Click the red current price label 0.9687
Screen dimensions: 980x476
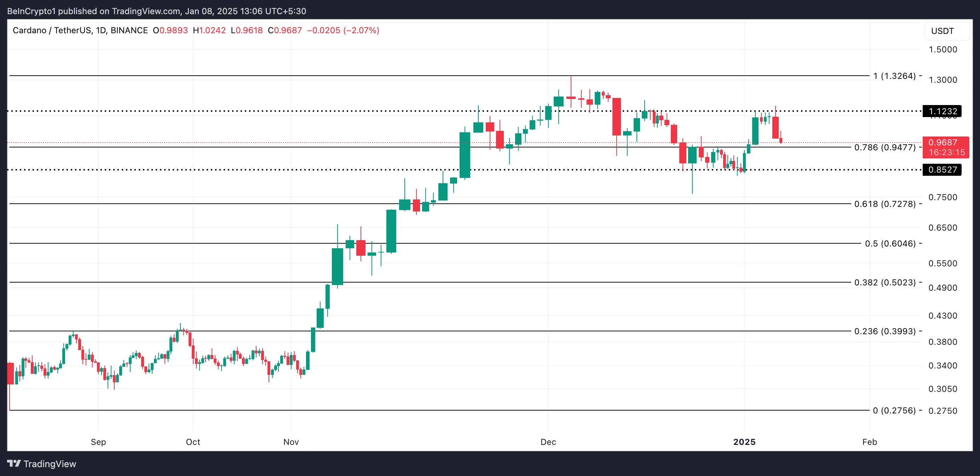942,143
